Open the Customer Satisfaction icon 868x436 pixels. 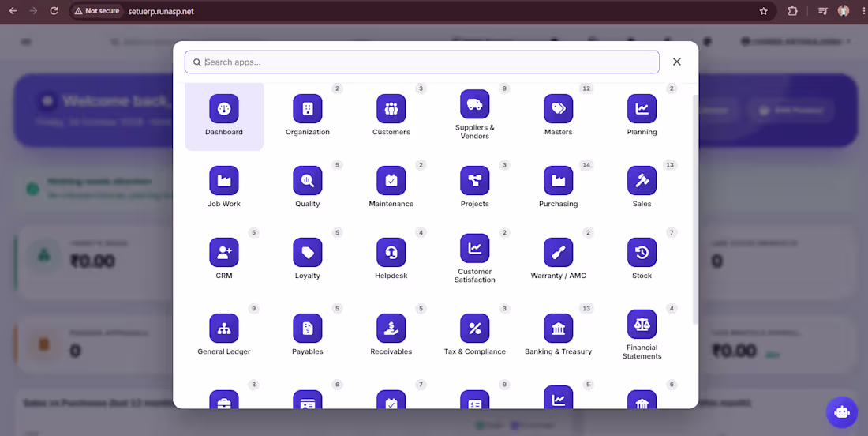[x=474, y=248]
